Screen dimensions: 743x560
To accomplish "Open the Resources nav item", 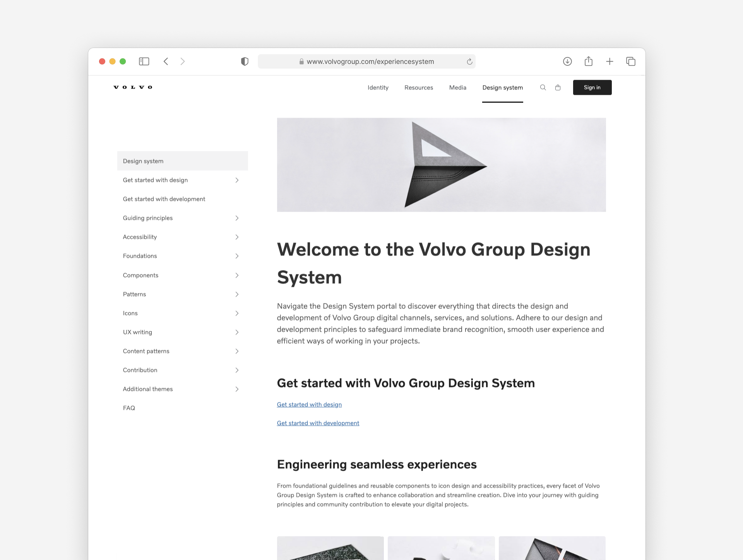I will click(x=419, y=87).
